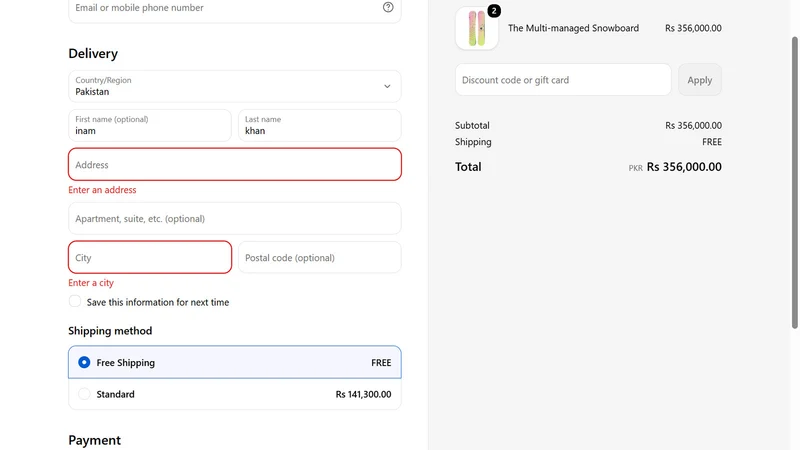
Task: Check Save this information for next time
Action: pyautogui.click(x=75, y=302)
